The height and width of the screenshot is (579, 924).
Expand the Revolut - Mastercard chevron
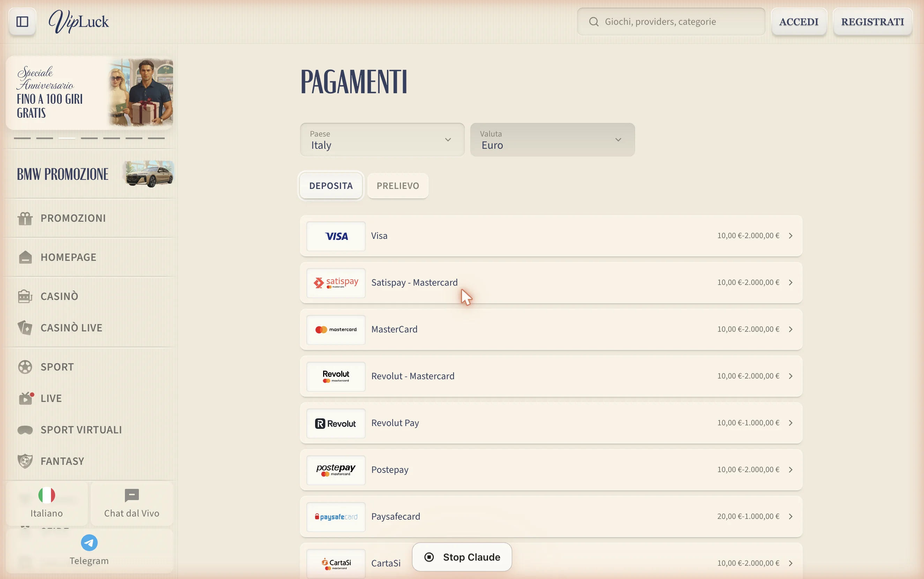click(790, 376)
